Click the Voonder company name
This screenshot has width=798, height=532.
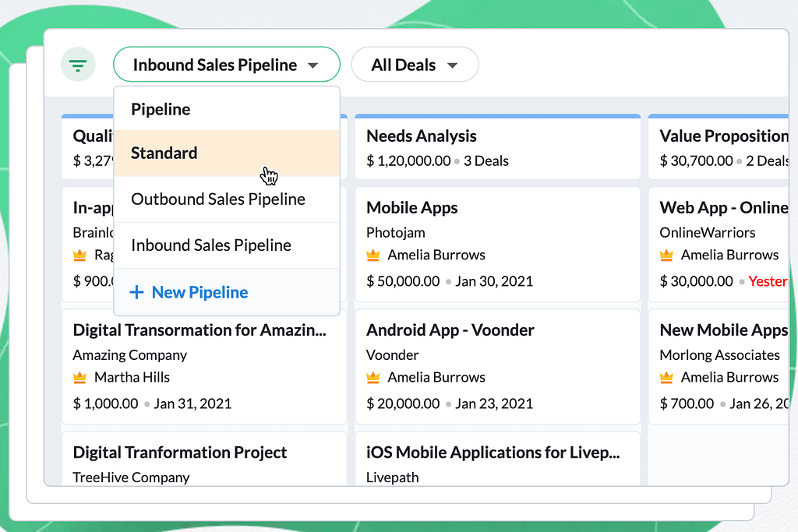[x=393, y=355]
